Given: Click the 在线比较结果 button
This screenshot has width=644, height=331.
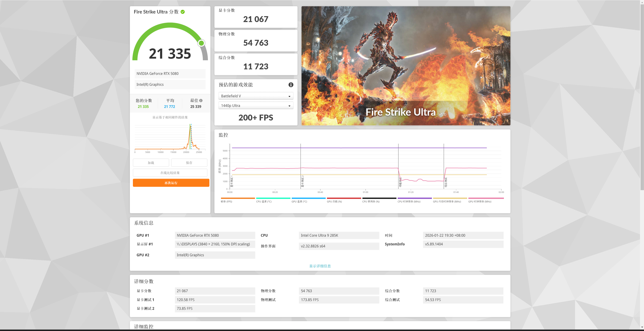Looking at the screenshot, I should pos(170,173).
